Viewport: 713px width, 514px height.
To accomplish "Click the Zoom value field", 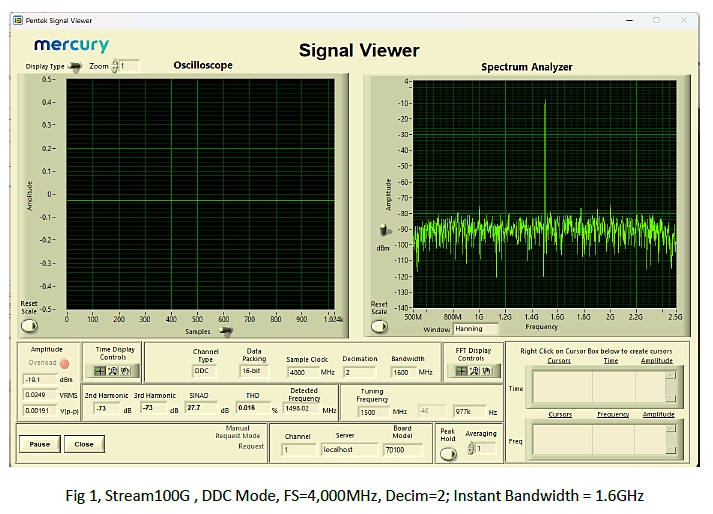I will [129, 66].
